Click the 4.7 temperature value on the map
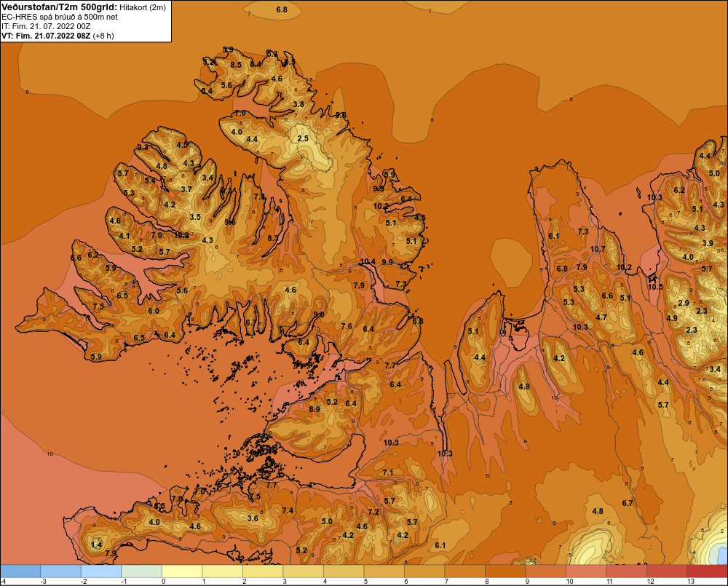728x586 pixels. [x=601, y=317]
